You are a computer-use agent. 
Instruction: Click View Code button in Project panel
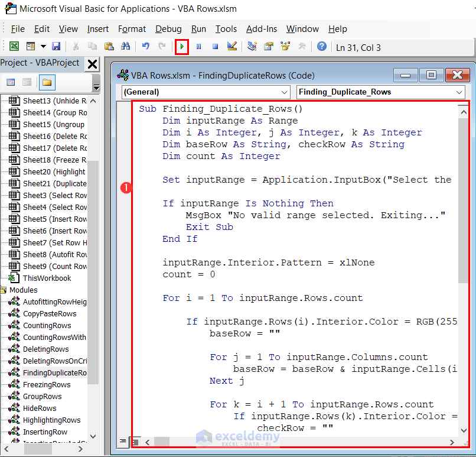click(x=11, y=82)
